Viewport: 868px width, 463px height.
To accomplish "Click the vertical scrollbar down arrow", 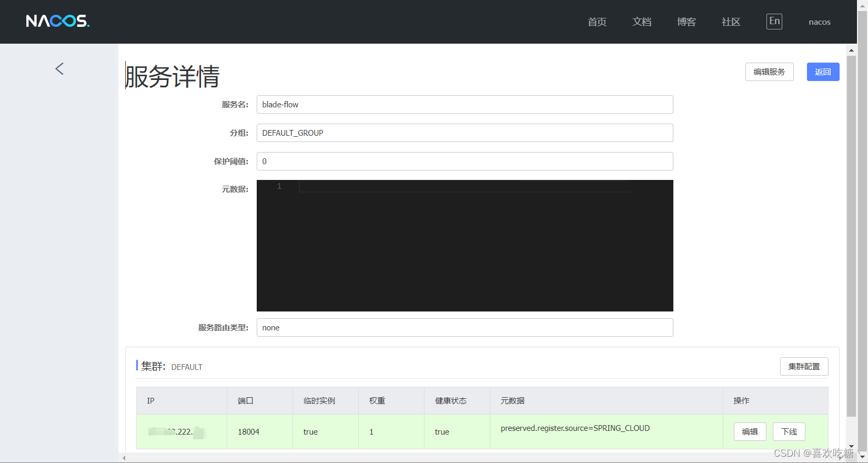I will pos(851,446).
